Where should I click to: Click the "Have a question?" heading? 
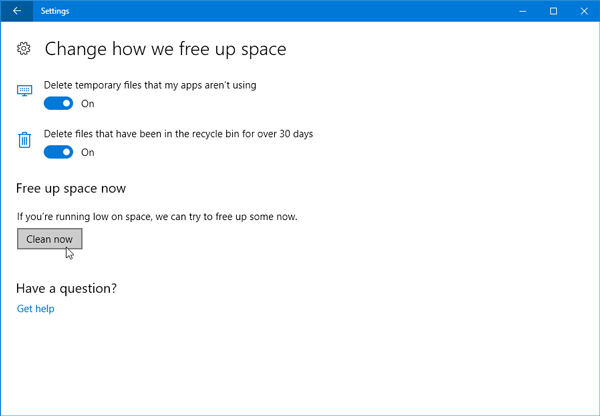(66, 288)
